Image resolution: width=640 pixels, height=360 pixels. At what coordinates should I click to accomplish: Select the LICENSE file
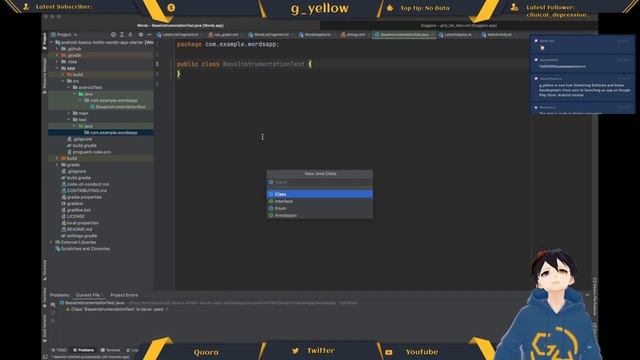[x=73, y=216]
